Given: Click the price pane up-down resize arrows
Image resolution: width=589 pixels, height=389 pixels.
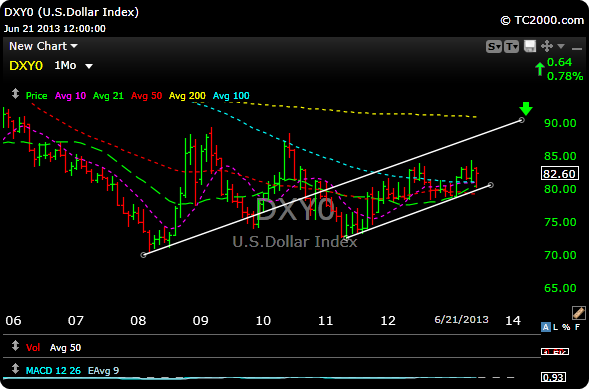Looking at the screenshot, I should point(15,93).
